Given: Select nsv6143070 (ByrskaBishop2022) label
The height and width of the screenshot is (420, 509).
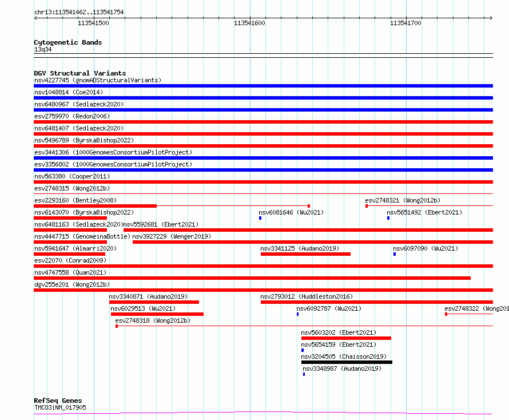Looking at the screenshot, I should pos(84,212).
